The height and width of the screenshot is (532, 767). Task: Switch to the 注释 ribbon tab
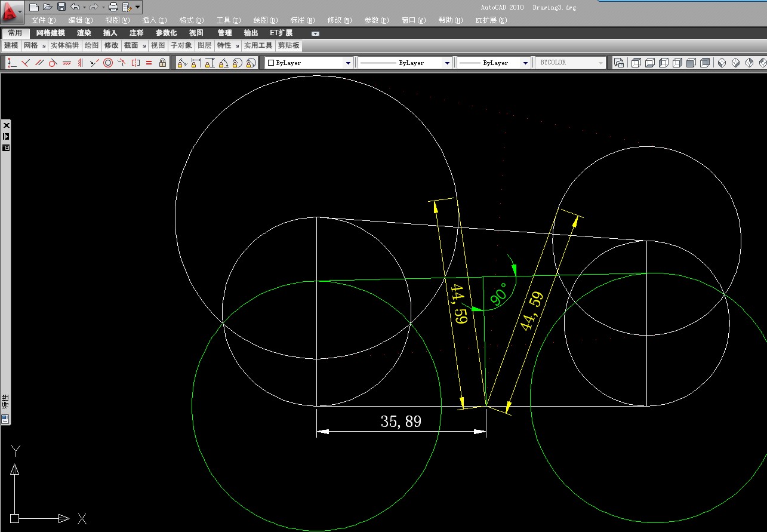[137, 33]
